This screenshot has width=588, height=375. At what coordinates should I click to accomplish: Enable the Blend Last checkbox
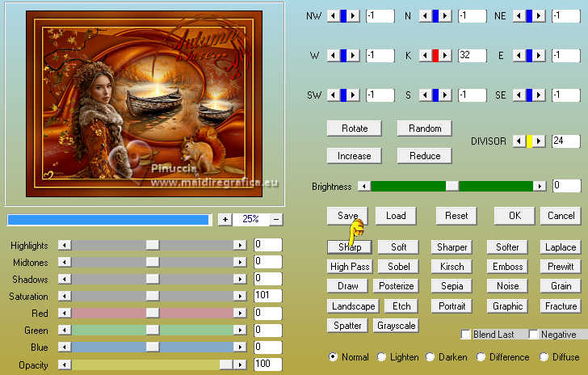pos(465,334)
